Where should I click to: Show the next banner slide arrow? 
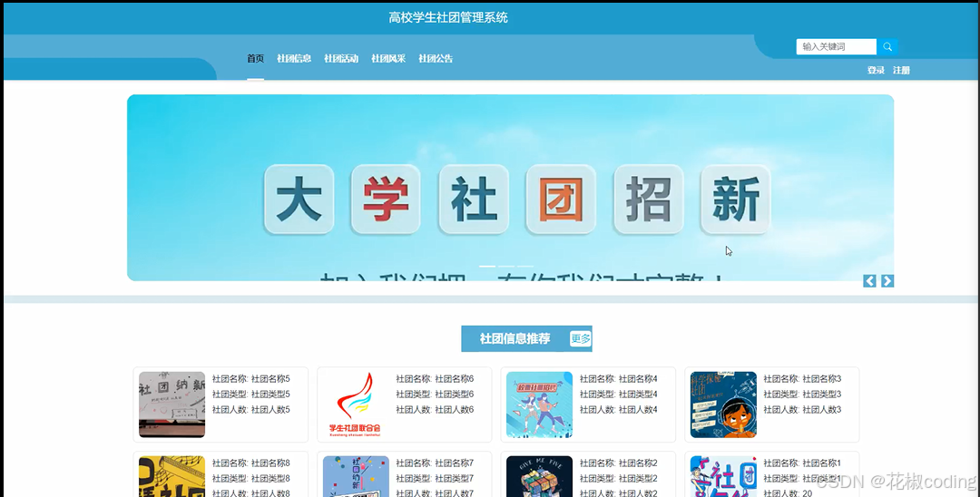coord(887,281)
